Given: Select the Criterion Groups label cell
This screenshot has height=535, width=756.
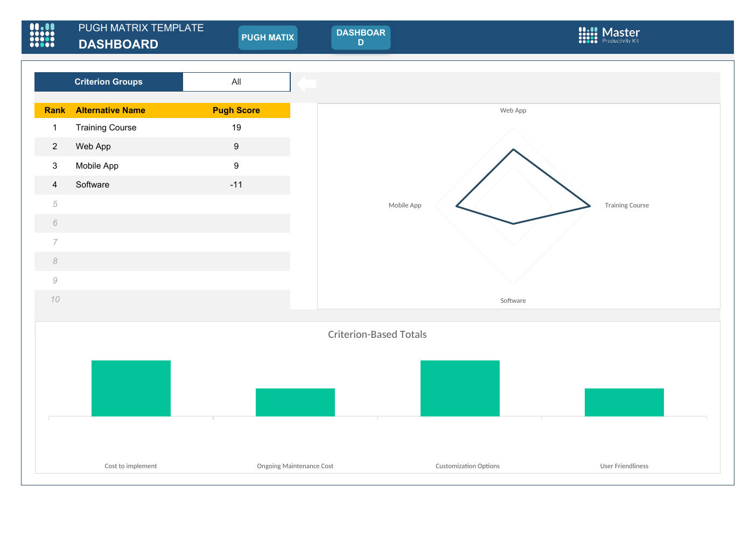Looking at the screenshot, I should click(109, 82).
